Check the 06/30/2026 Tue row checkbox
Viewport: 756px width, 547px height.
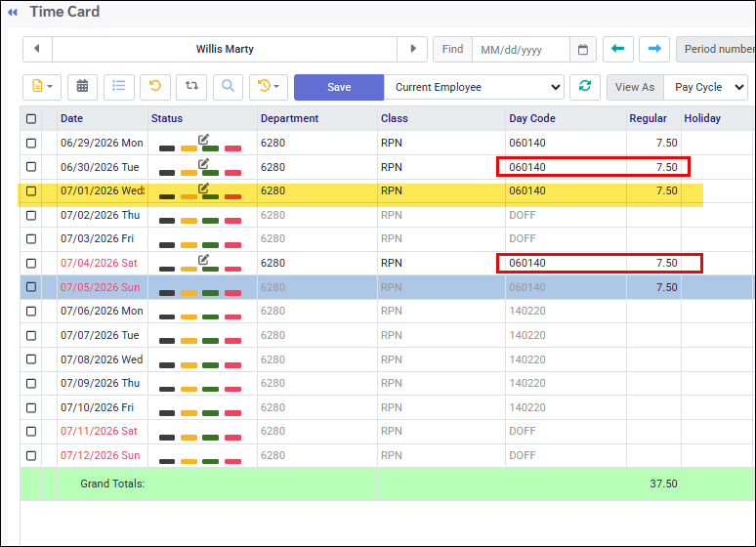(x=31, y=167)
